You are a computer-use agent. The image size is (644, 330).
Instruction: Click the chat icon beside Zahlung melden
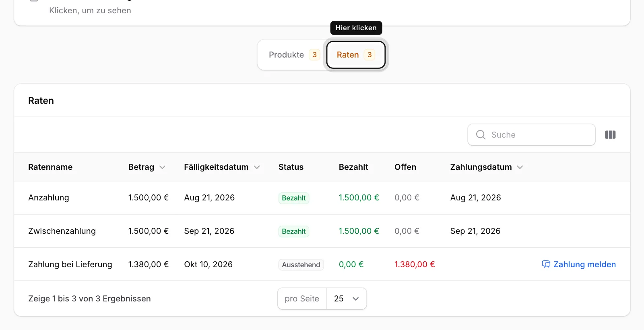point(546,264)
